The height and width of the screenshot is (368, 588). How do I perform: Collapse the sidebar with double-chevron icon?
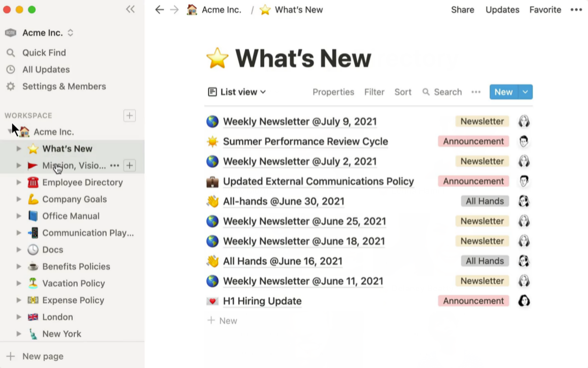tap(130, 9)
